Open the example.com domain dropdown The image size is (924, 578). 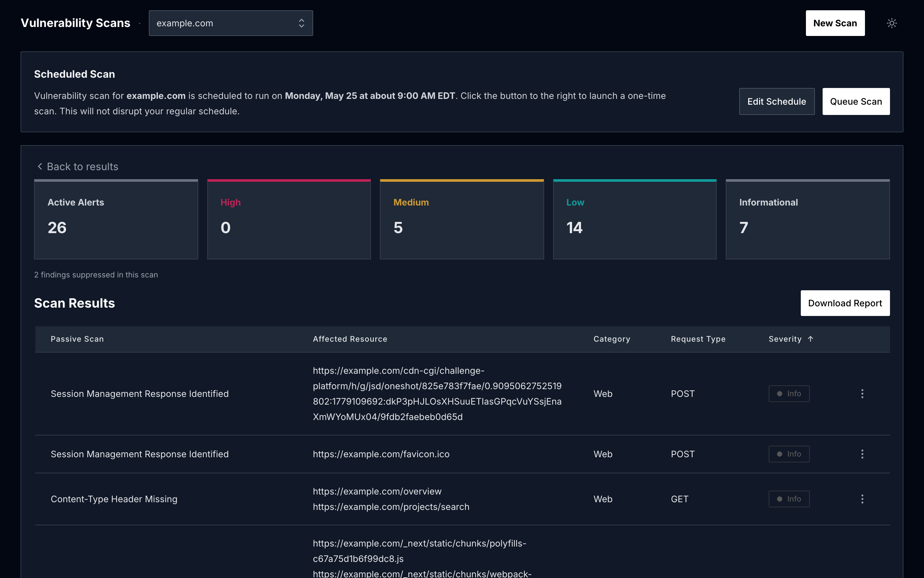(231, 23)
